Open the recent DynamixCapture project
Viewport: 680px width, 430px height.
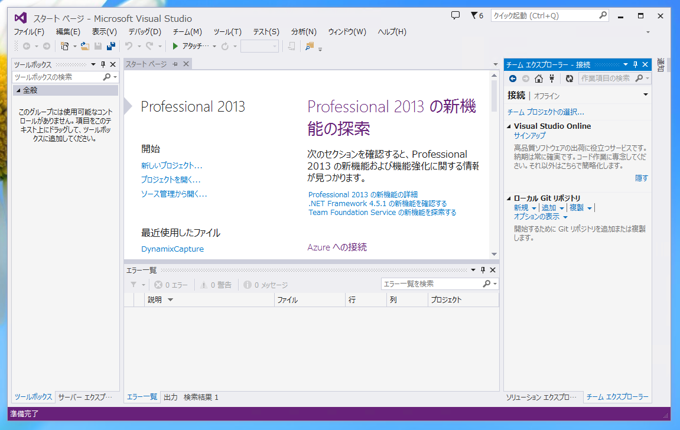[x=173, y=249]
